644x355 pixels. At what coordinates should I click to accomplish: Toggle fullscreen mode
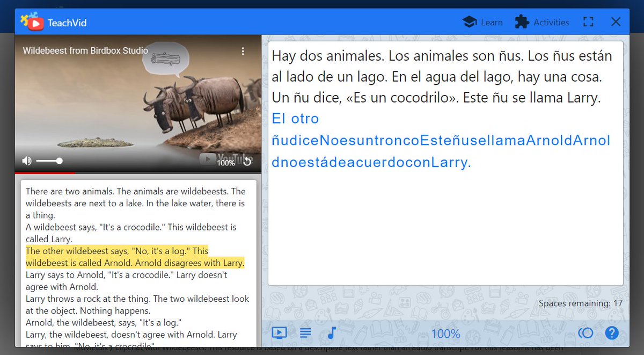pyautogui.click(x=588, y=21)
